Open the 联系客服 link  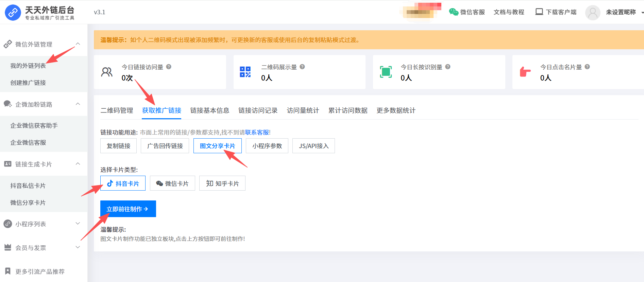(x=257, y=132)
